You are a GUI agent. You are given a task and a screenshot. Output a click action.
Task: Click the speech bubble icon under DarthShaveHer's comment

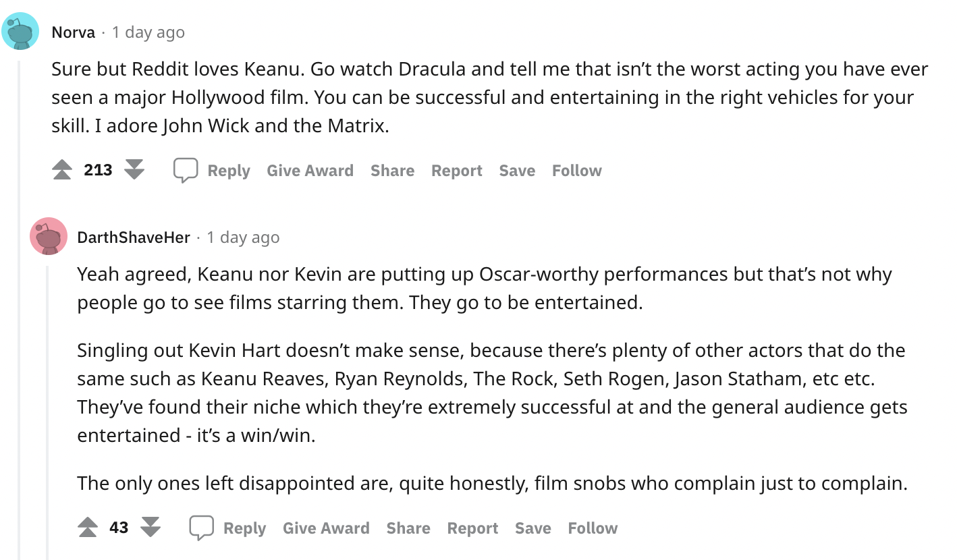click(x=201, y=528)
